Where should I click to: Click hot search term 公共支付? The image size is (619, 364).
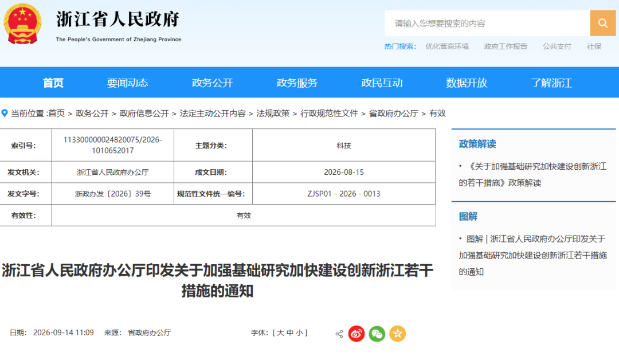point(557,46)
